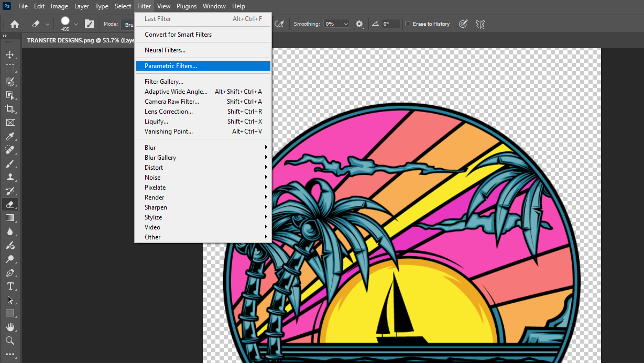The width and height of the screenshot is (644, 363).
Task: Open smoothing options gear
Action: point(359,24)
